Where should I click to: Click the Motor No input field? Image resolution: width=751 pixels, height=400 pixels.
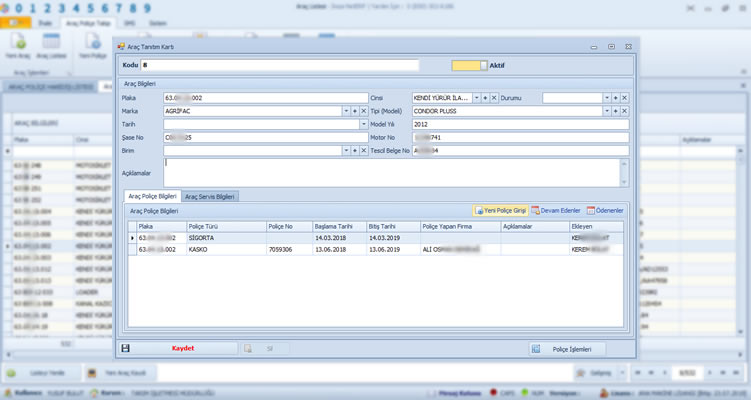[521, 137]
